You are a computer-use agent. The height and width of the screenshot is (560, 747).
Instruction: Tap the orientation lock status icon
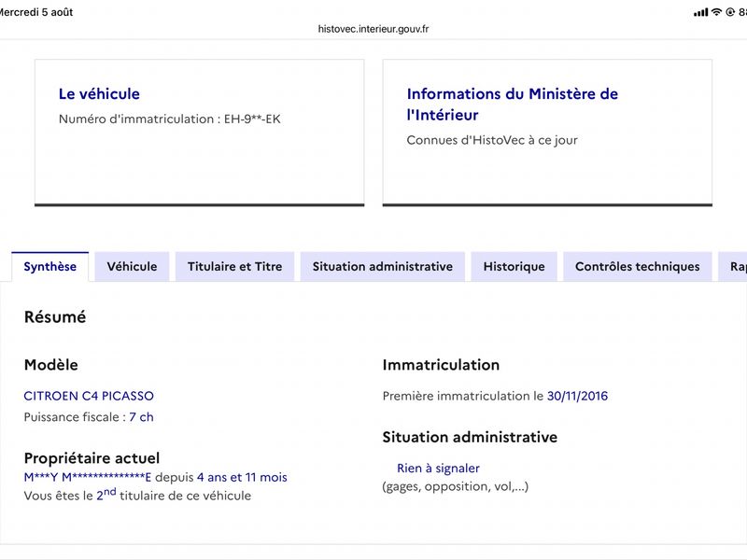pos(730,12)
